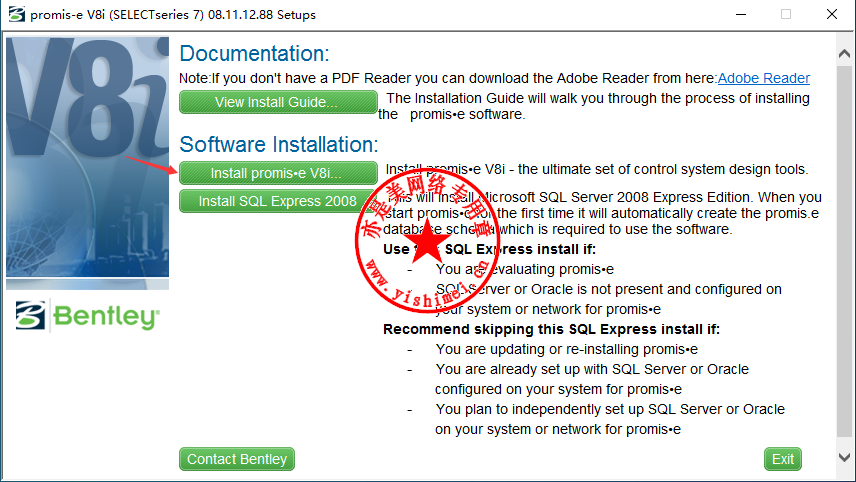Click the Software Installation: heading
The width and height of the screenshot is (856, 482).
coord(279,145)
